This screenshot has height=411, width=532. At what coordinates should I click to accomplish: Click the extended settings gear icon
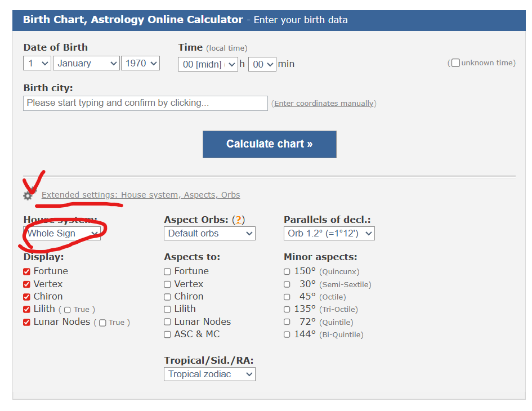pos(29,195)
